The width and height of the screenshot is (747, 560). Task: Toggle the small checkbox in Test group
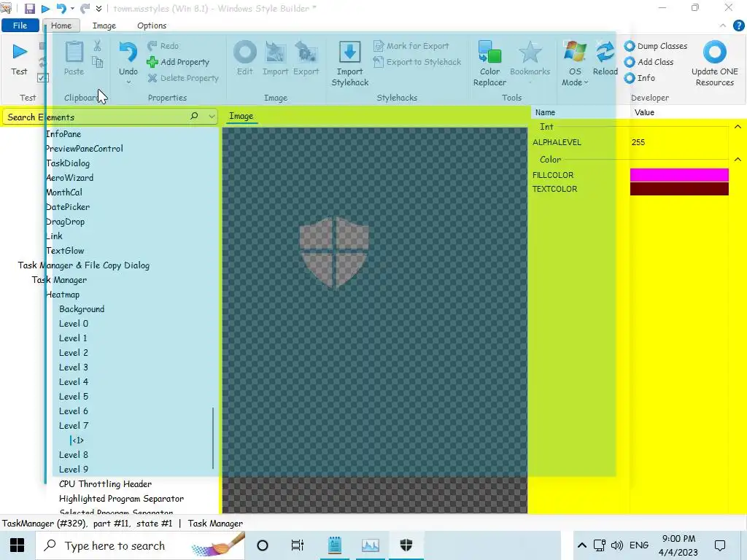click(42, 77)
